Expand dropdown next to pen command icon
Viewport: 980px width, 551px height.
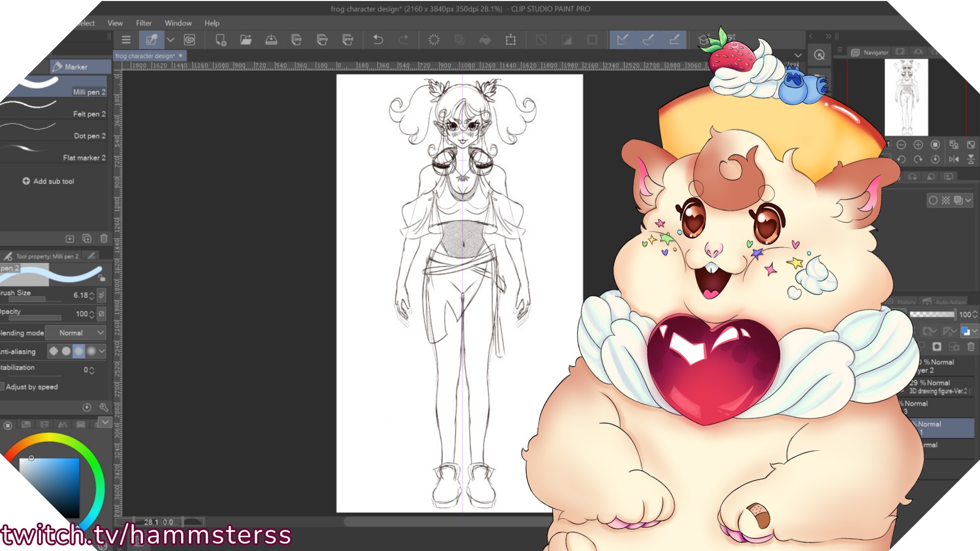(x=170, y=40)
